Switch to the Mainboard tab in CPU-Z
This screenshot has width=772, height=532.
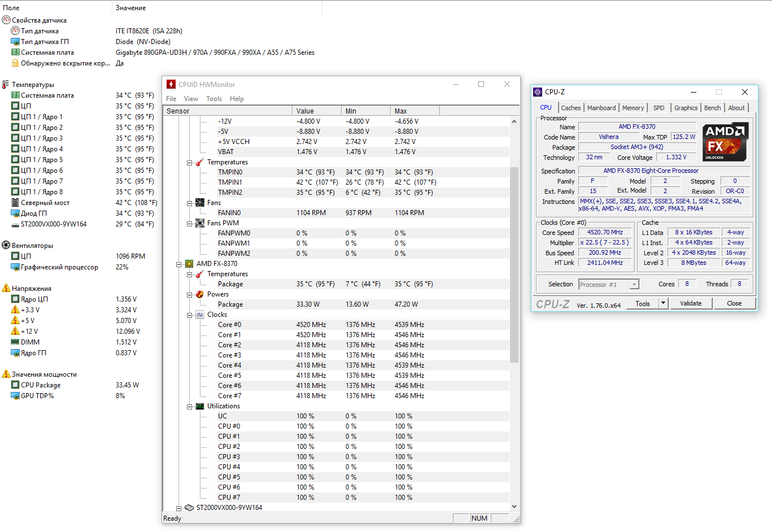[601, 108]
